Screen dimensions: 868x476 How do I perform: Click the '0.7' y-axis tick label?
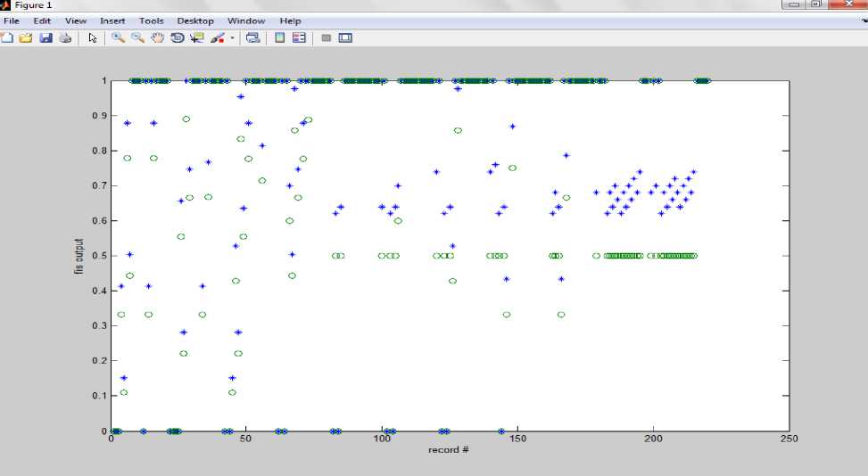pyautogui.click(x=100, y=185)
